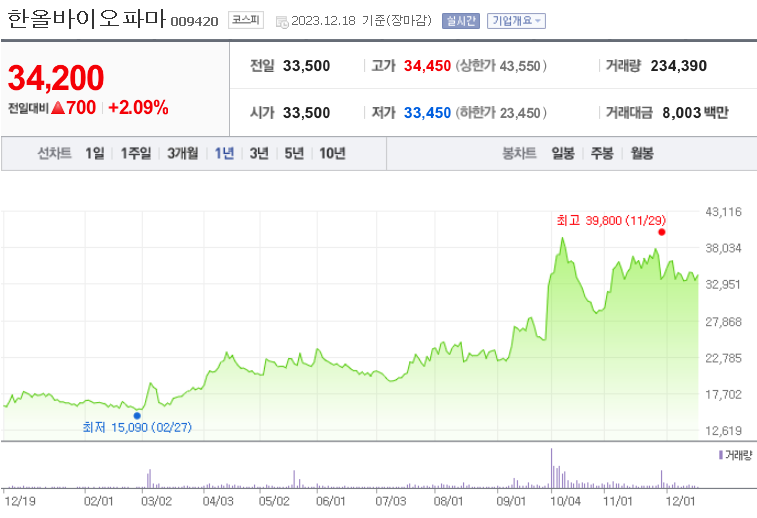Click the 고가 value 34,450
757x518 pixels.
427,66
